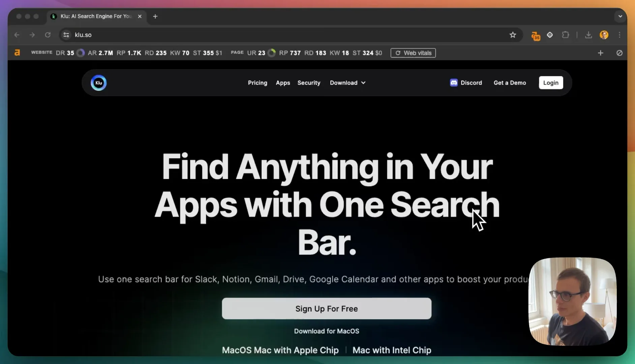The height and width of the screenshot is (364, 635).
Task: Click Get a Demo
Action: click(x=510, y=83)
